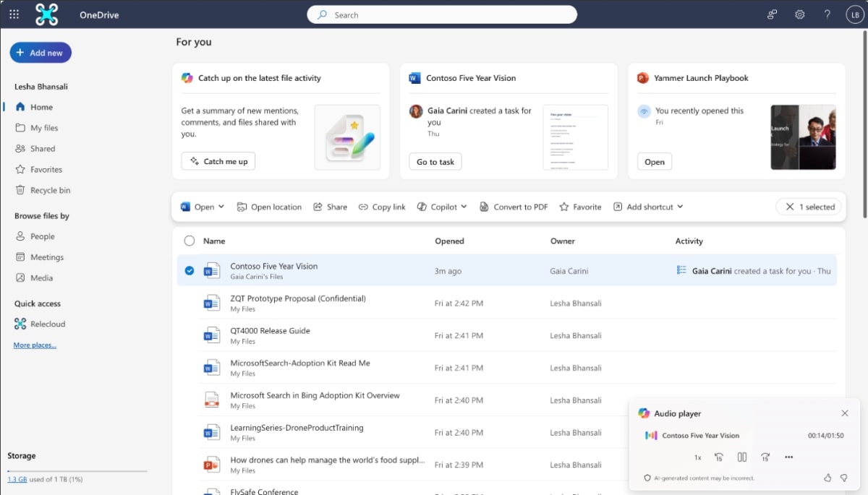
Task: Click the PDF icon of Adoption Kit Overview
Action: (211, 400)
